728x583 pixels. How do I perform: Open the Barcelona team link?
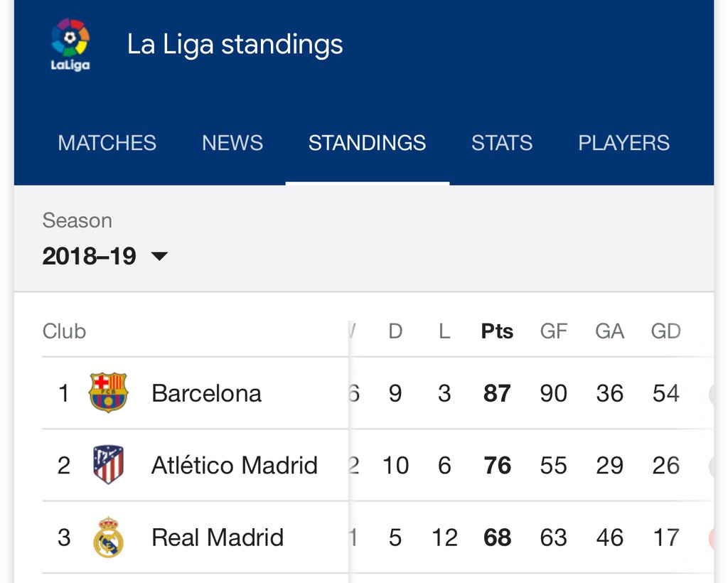coord(206,393)
